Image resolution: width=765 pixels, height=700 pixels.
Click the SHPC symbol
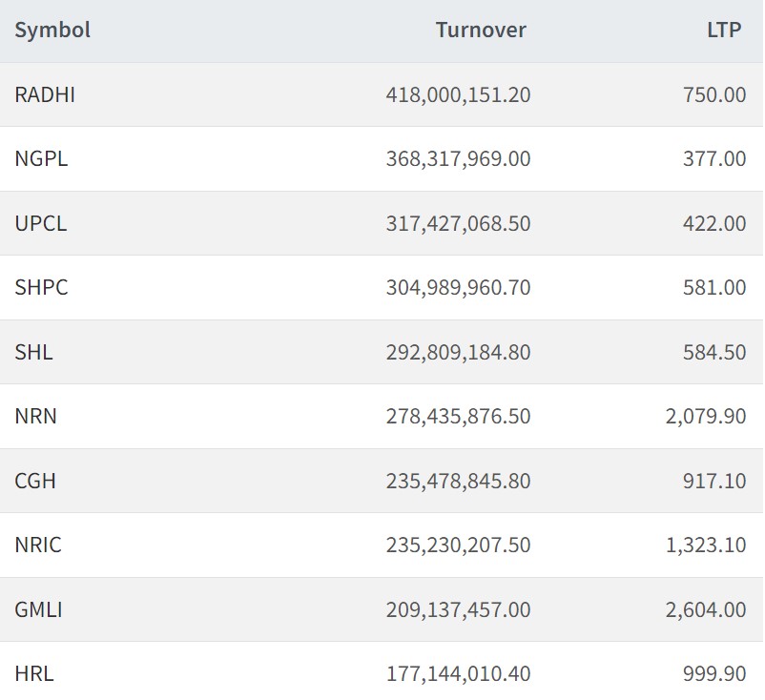pyautogui.click(x=41, y=288)
